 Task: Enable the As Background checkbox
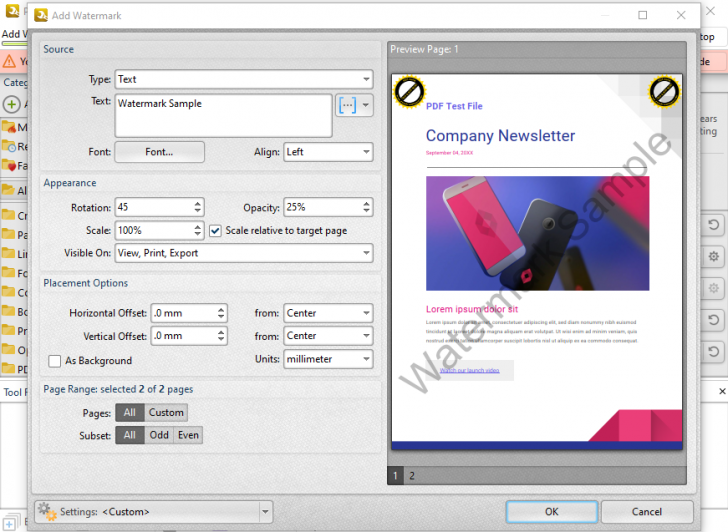[54, 361]
